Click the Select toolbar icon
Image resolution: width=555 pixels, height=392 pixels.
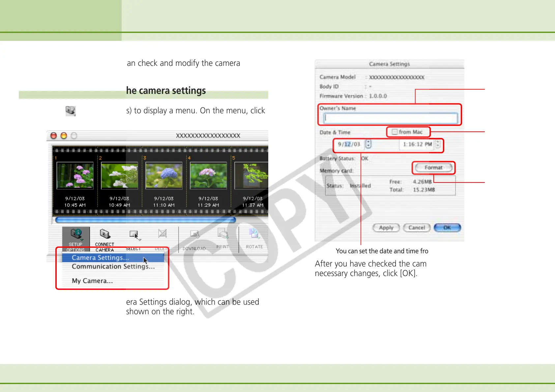(x=134, y=239)
